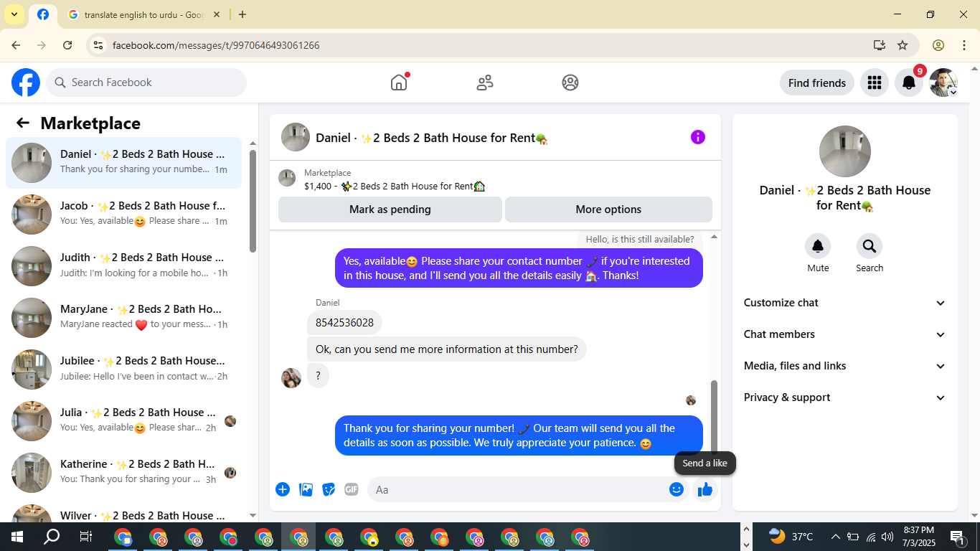
Task: Open the account profile picture menu
Action: (943, 83)
